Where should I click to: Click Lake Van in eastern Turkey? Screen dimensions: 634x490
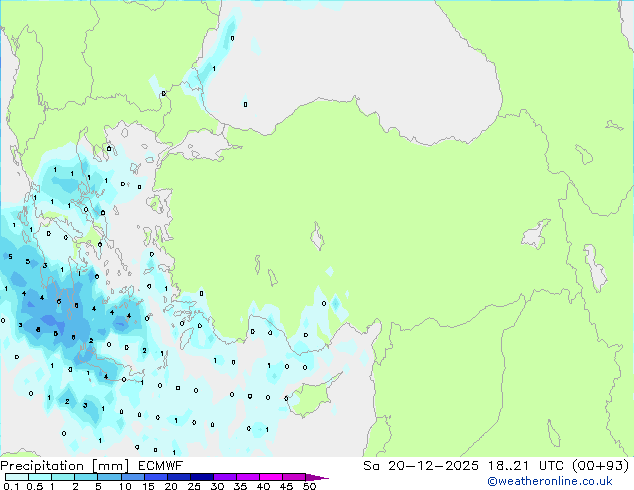[x=536, y=234]
